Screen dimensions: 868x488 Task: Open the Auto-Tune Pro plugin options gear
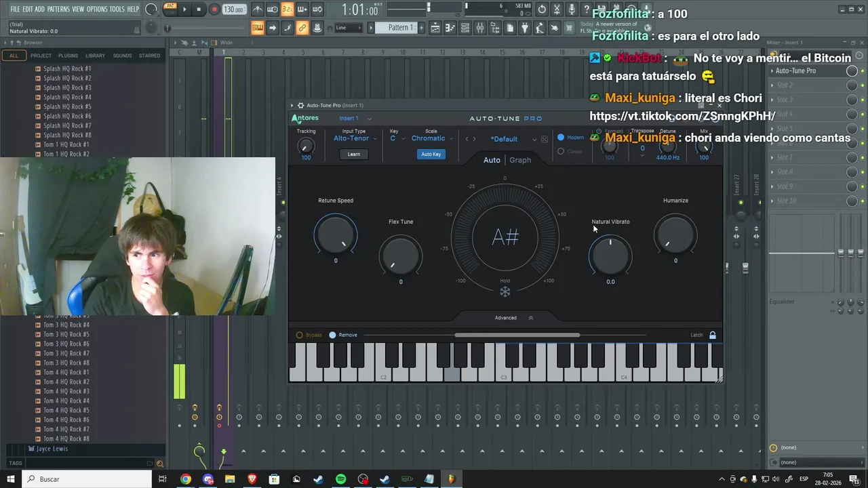coord(300,105)
